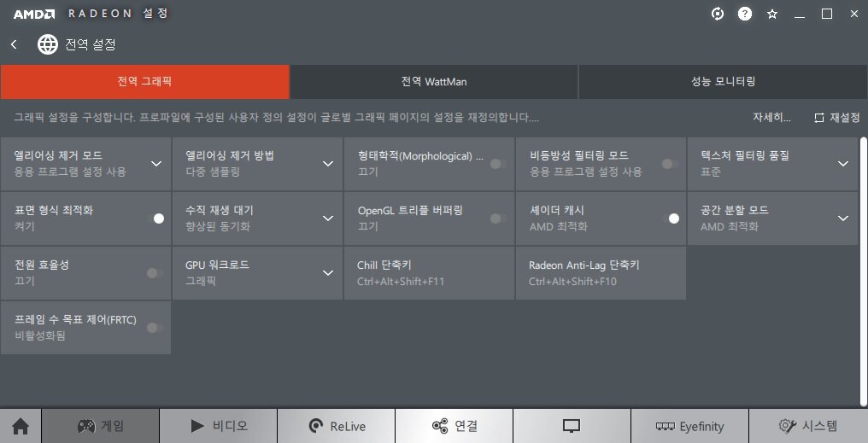Enable OpenGL 트리플 버퍼링 switch
Viewport: 868px width, 443px height.
[x=498, y=219]
